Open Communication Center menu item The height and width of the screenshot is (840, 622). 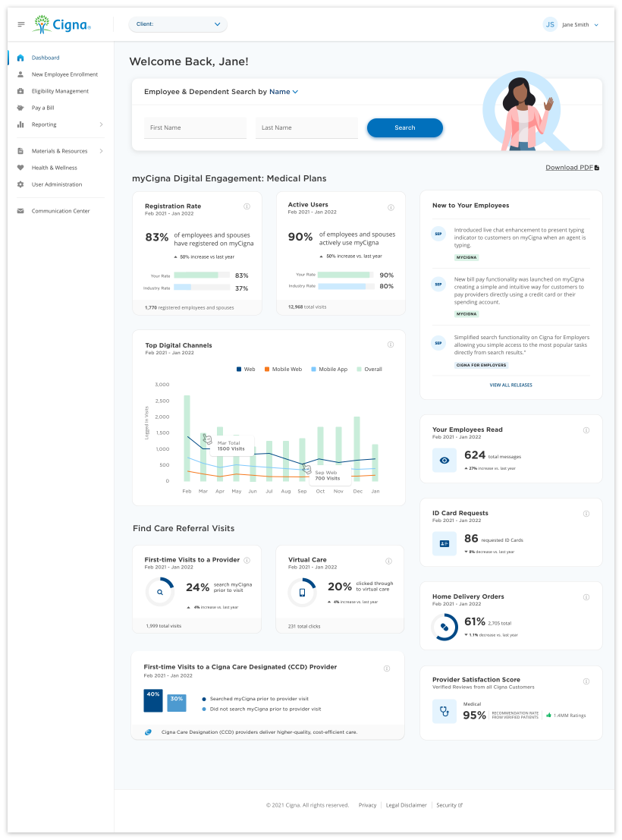coord(61,211)
